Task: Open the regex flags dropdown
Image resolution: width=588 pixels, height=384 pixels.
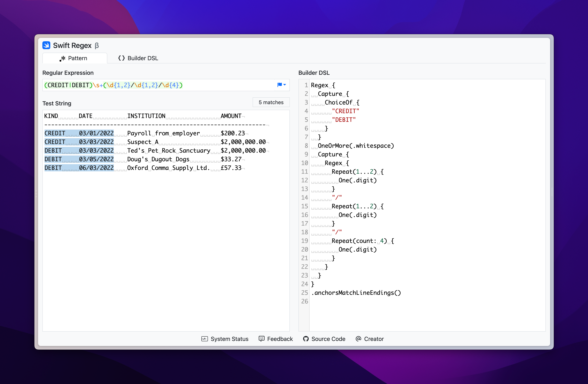Action: [281, 85]
